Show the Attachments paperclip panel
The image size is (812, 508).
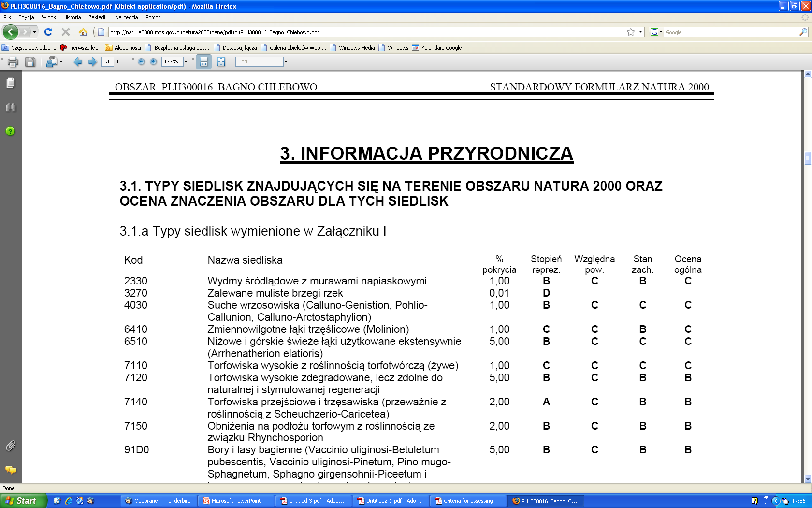(x=10, y=446)
